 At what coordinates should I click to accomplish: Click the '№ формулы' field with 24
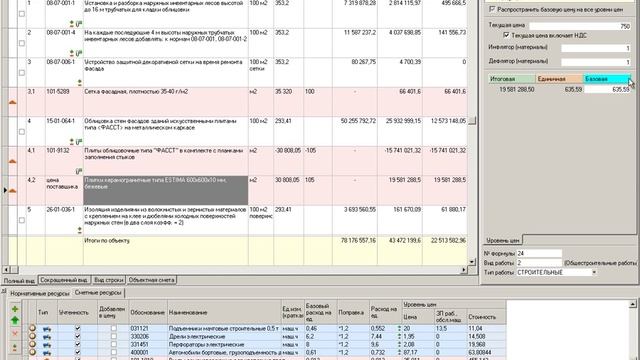point(539,253)
